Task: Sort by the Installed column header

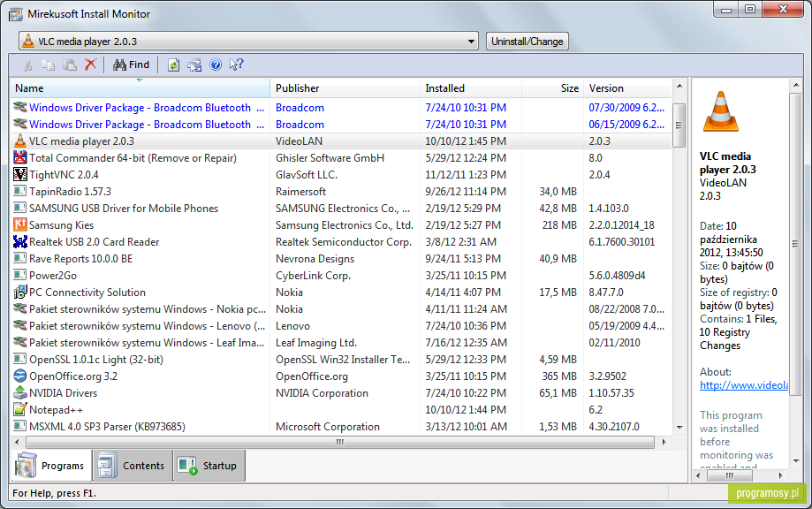Action: (x=471, y=88)
